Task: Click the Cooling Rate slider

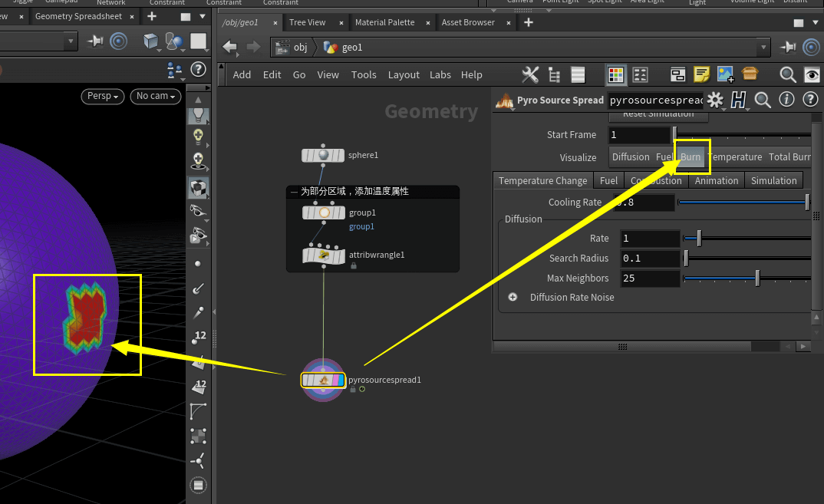Action: 744,203
